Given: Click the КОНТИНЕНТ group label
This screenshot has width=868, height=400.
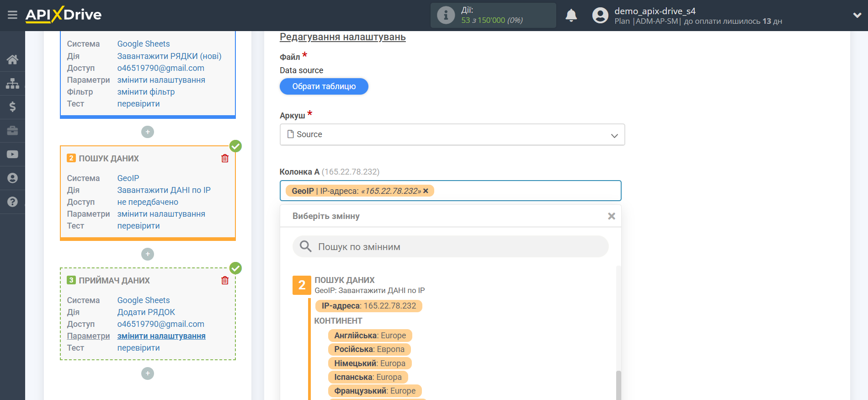Looking at the screenshot, I should [338, 321].
